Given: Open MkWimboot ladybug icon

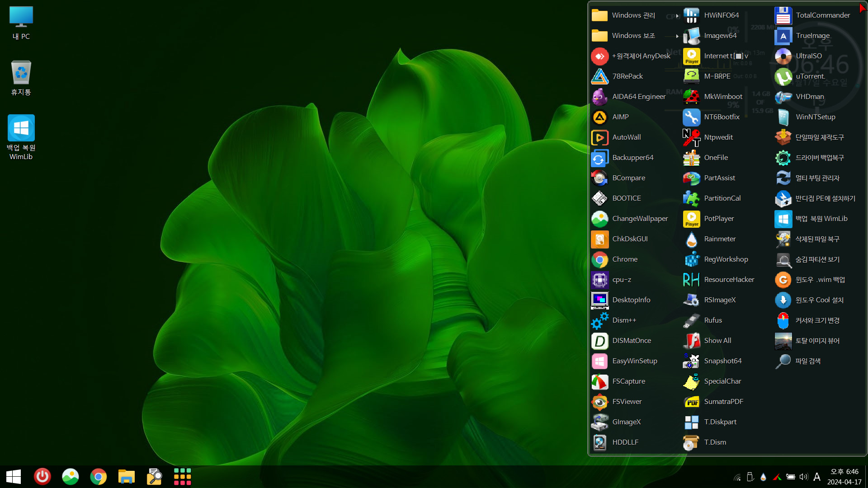Looking at the screenshot, I should [692, 97].
